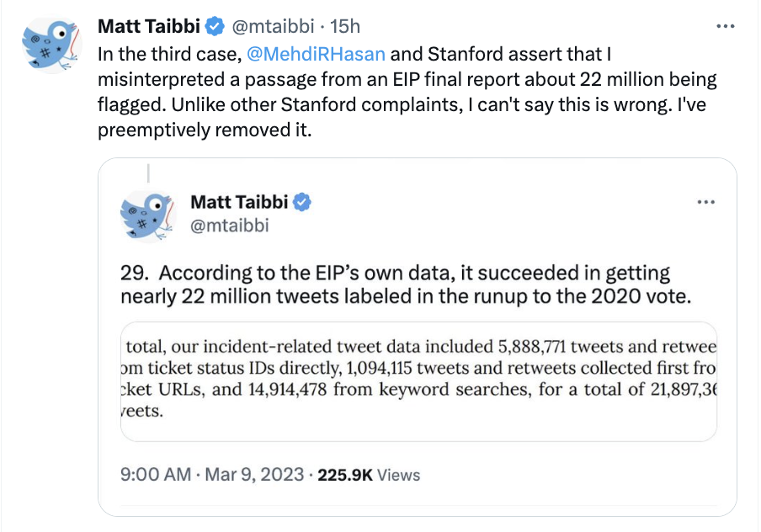The height and width of the screenshot is (532, 761).
Task: Click the @mtaibbi handle inside quoted tweet
Action: (230, 226)
